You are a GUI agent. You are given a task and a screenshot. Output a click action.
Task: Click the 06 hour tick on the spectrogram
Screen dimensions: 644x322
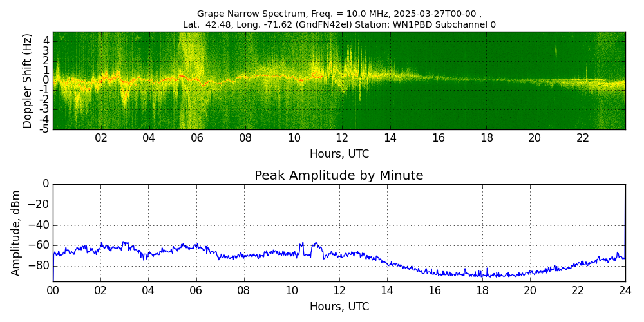coord(197,138)
